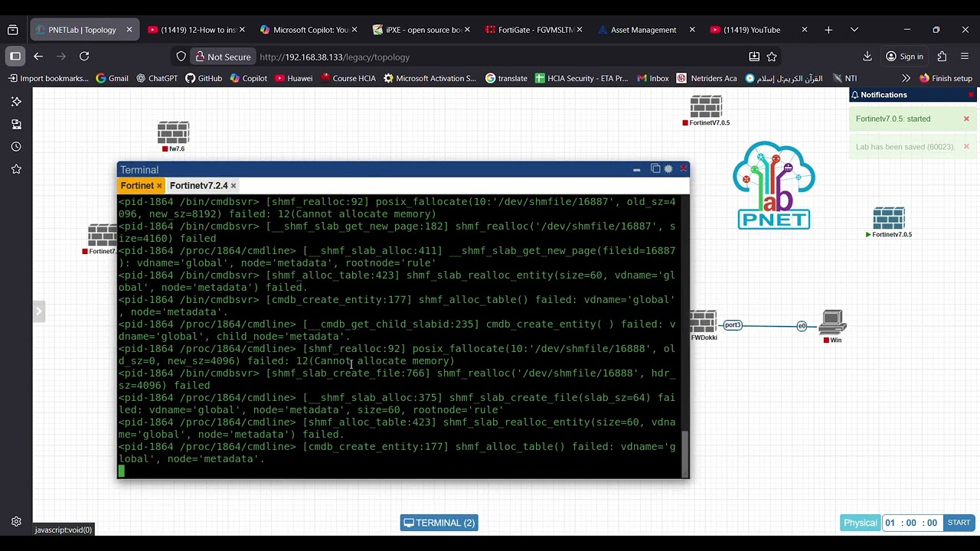Open the Gmail bookmark
Viewport: 980px width, 551px height.
(112, 78)
